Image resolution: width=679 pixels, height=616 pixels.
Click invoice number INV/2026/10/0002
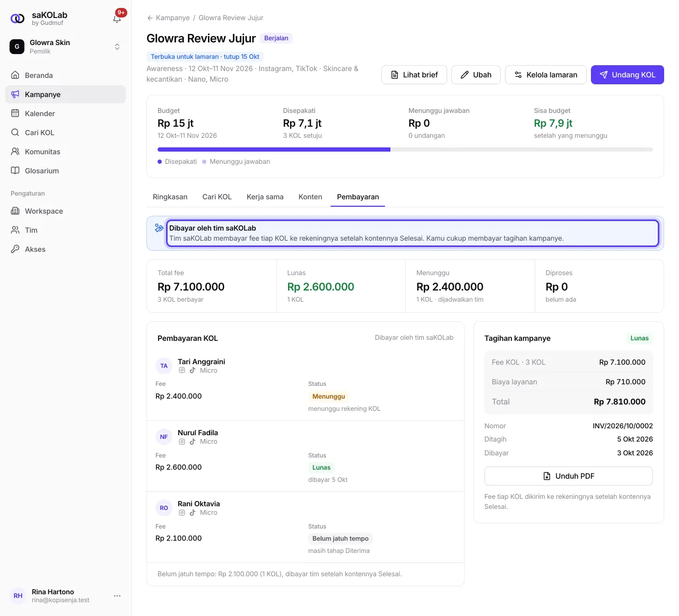[623, 426]
